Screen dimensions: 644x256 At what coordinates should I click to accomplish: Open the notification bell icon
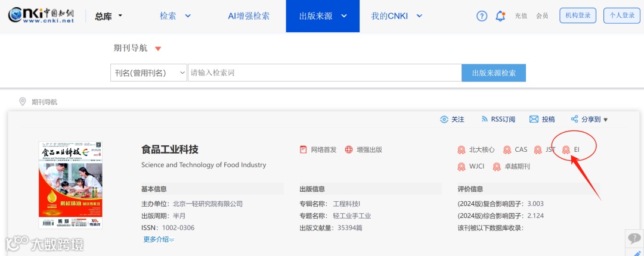point(500,16)
